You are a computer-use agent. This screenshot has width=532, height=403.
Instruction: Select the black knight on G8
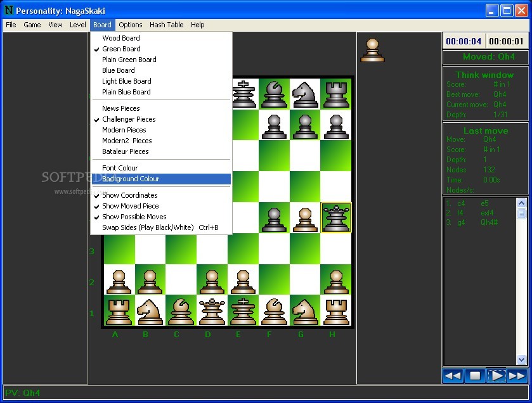click(x=305, y=94)
